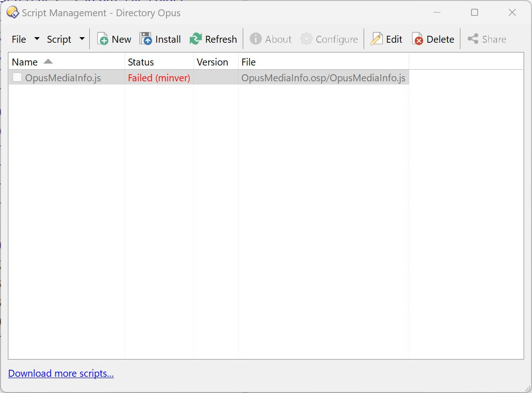Open the Script menu
Viewport: 532px width, 393px height.
pyautogui.click(x=59, y=39)
